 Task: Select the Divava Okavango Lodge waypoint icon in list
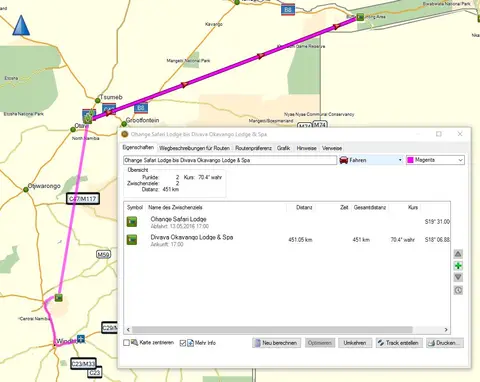[132, 240]
